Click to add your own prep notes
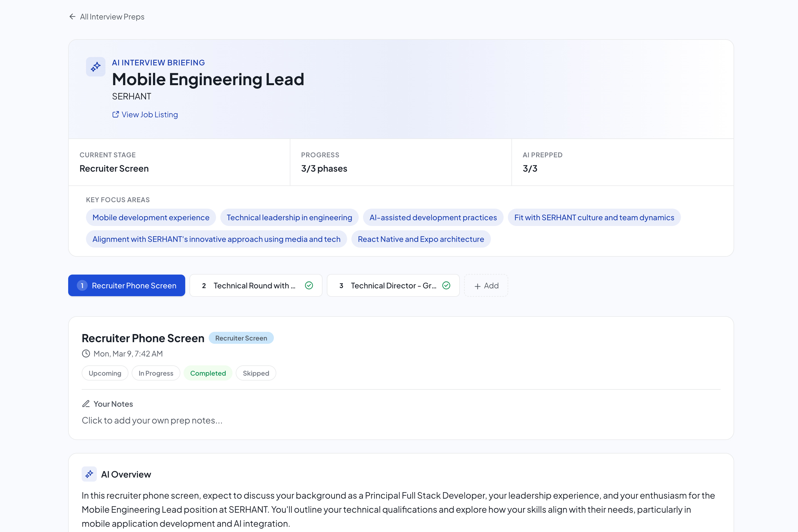798x532 pixels. (x=152, y=421)
